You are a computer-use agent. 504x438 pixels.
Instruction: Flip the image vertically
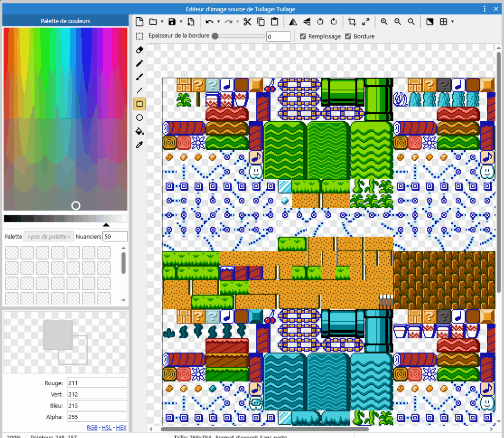click(307, 22)
